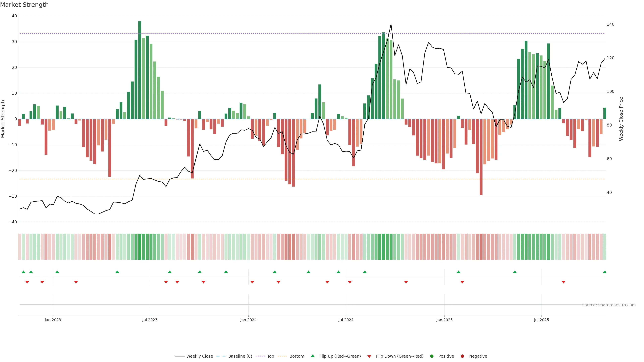Click the tallest green bar in the chart
Viewport: 644px width, 362px height.
click(140, 70)
